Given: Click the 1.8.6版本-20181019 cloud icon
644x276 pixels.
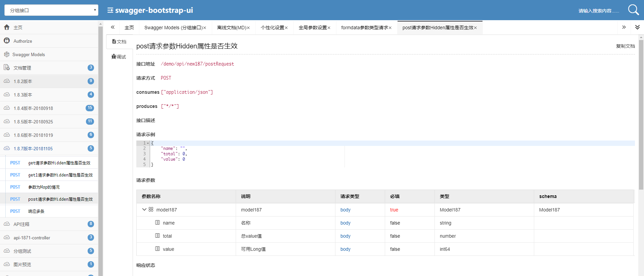Looking at the screenshot, I should (x=7, y=135).
